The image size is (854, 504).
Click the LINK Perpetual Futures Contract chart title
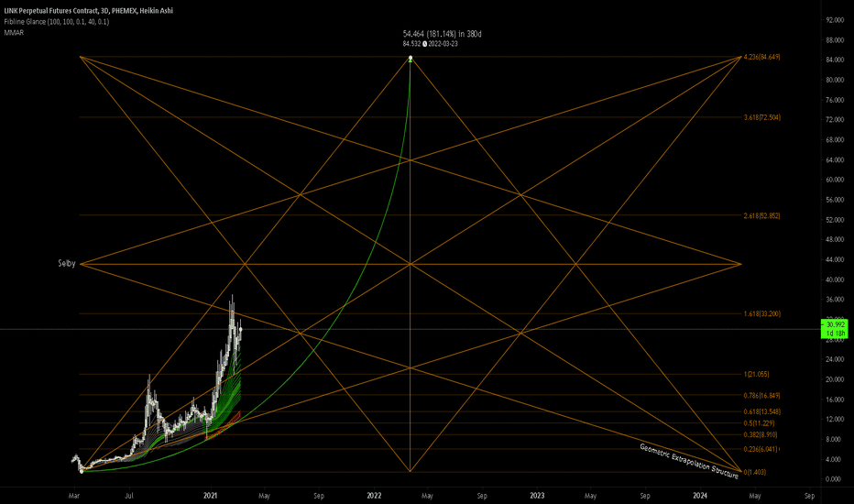pyautogui.click(x=88, y=11)
